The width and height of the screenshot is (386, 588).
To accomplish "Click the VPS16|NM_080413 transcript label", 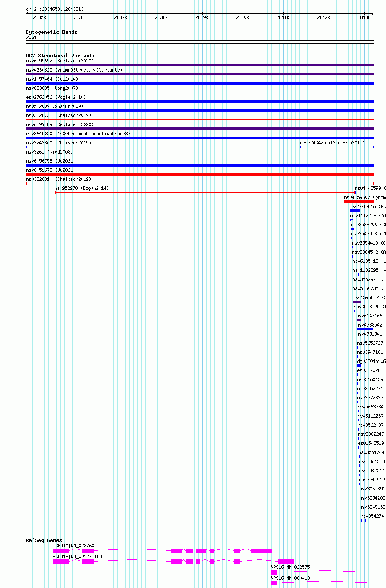I will point(291,578).
